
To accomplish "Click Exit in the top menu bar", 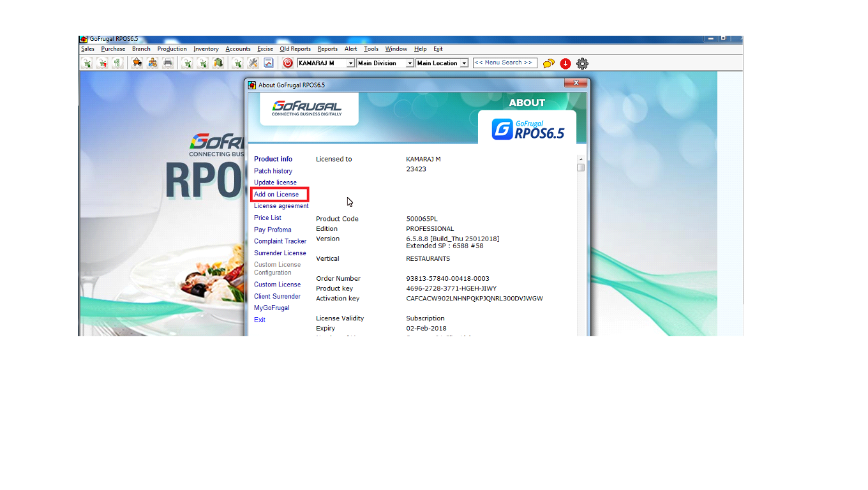I will (438, 49).
